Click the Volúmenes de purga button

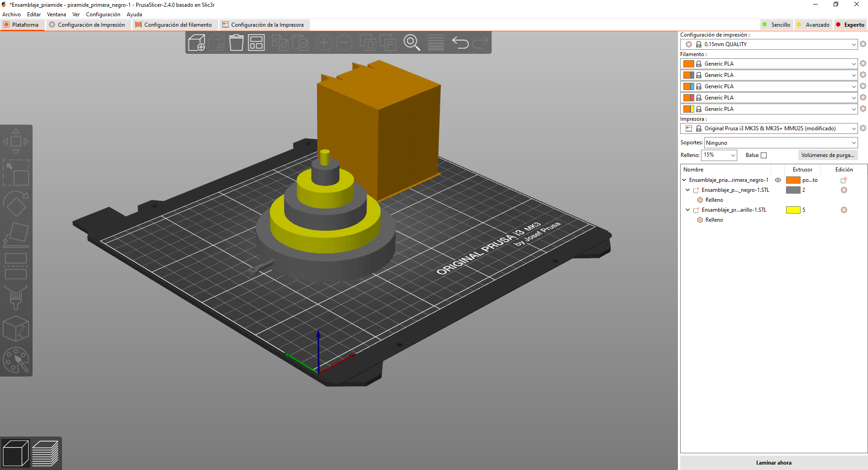point(827,155)
